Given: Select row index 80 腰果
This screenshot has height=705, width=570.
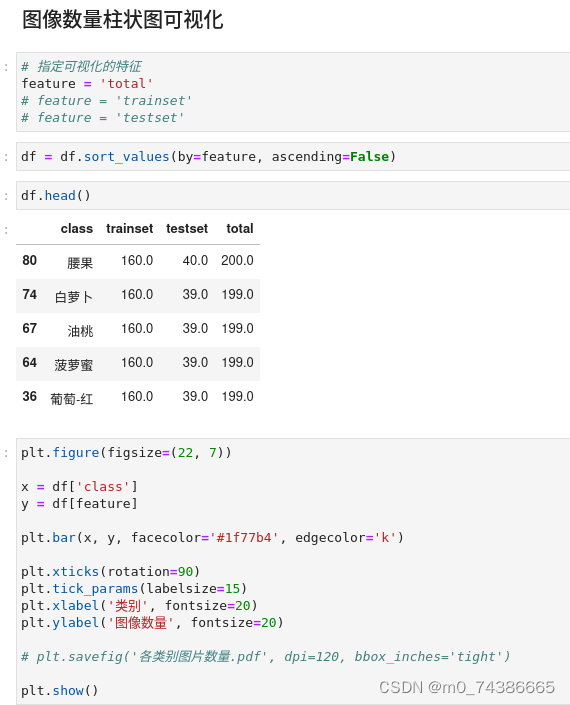Looking at the screenshot, I should (x=138, y=261).
